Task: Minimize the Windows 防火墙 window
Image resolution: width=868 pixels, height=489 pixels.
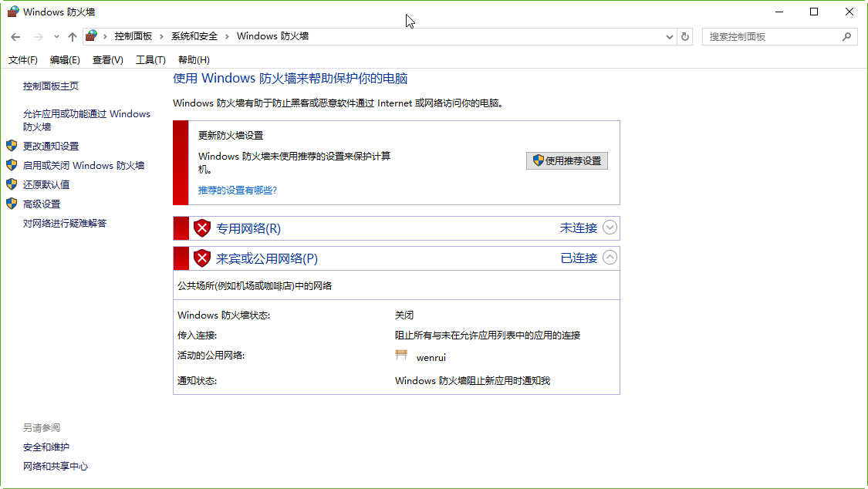Action: (x=778, y=12)
